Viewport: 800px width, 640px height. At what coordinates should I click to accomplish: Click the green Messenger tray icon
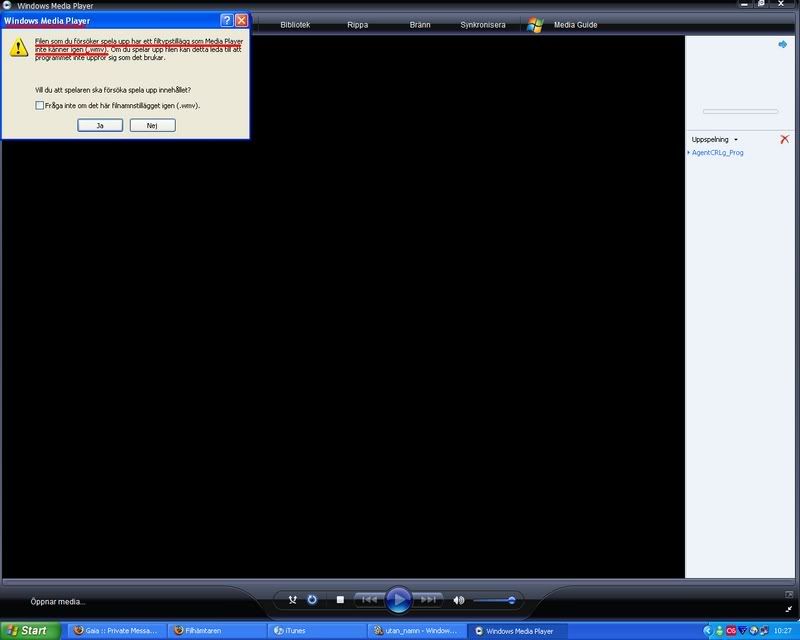pos(719,631)
